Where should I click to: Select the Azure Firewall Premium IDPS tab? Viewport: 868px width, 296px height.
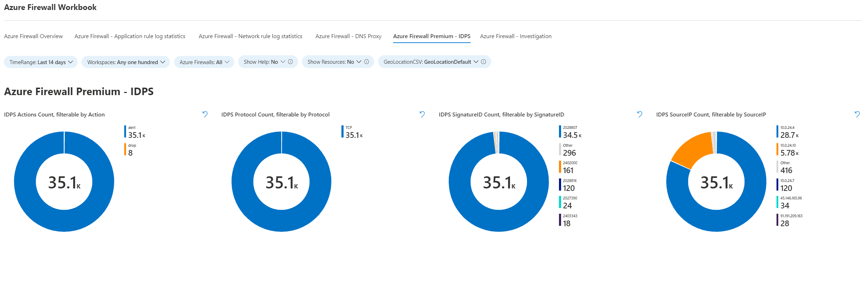(432, 36)
